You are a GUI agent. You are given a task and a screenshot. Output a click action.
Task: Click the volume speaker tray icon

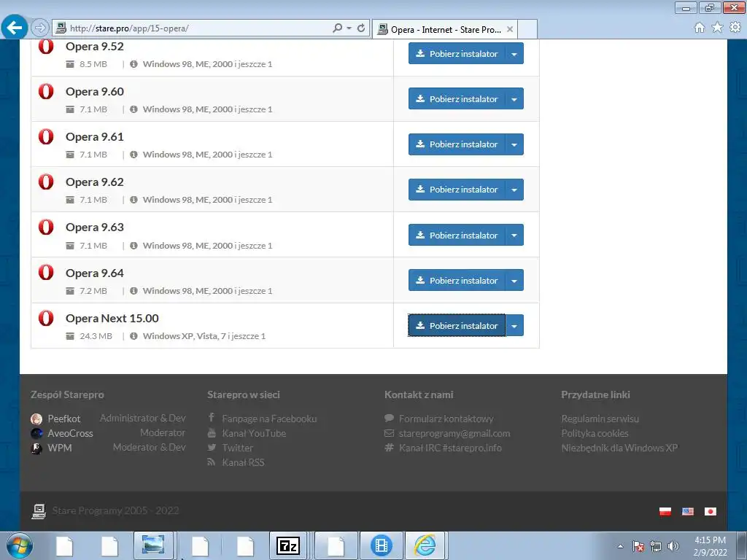tap(673, 546)
